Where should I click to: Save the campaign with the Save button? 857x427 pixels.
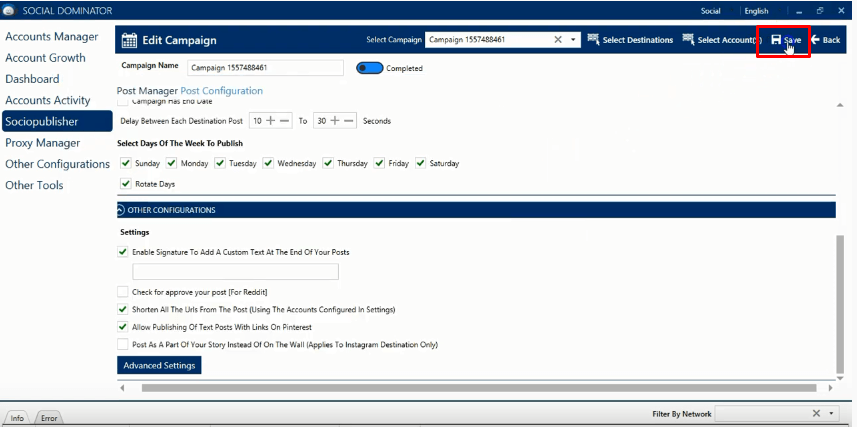pos(786,40)
